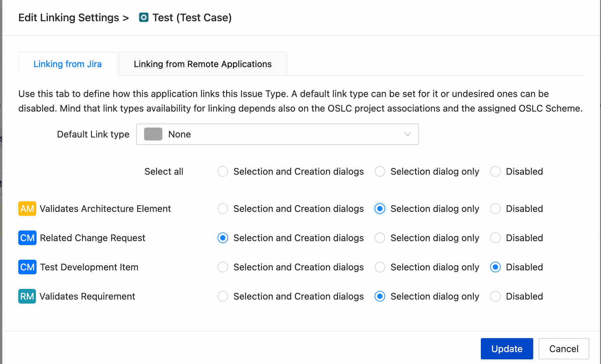This screenshot has width=601, height=364.
Task: Click the CM badge beside Test Development Item
Action: (27, 267)
